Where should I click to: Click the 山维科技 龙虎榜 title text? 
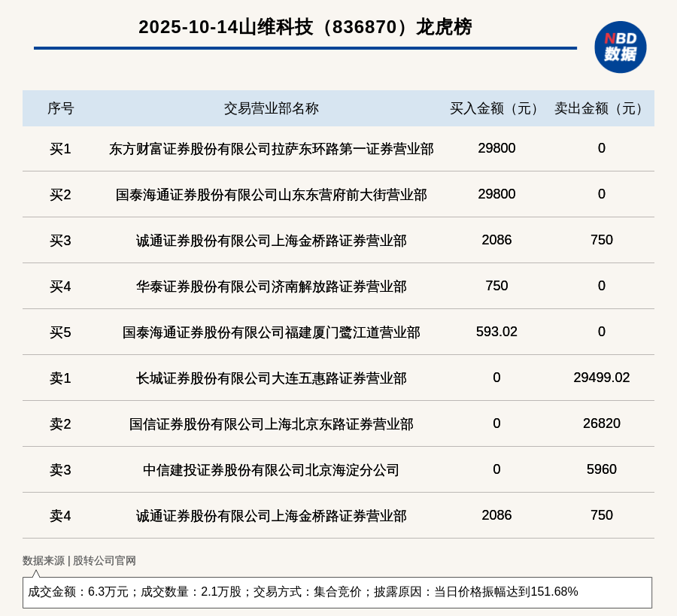(x=305, y=27)
